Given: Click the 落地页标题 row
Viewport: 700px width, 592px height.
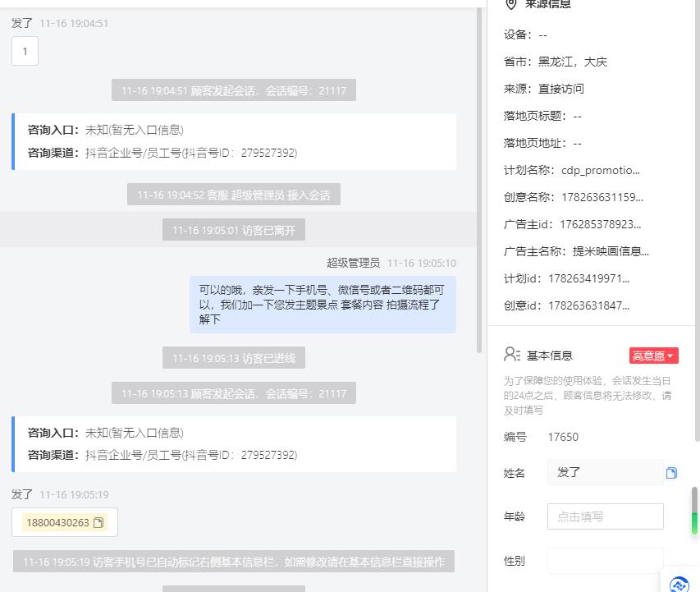Looking at the screenshot, I should tap(543, 116).
